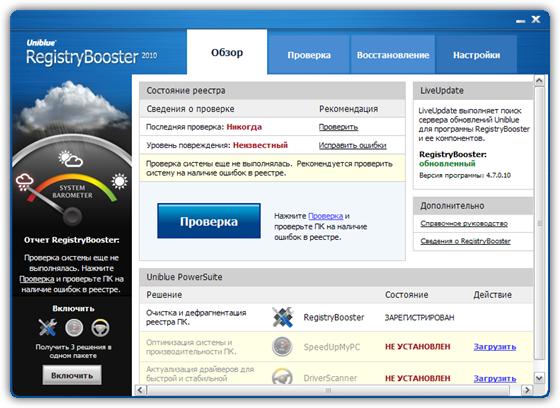Click the rainy cloud barometer icon
This screenshot has height=408, width=560.
25,182
